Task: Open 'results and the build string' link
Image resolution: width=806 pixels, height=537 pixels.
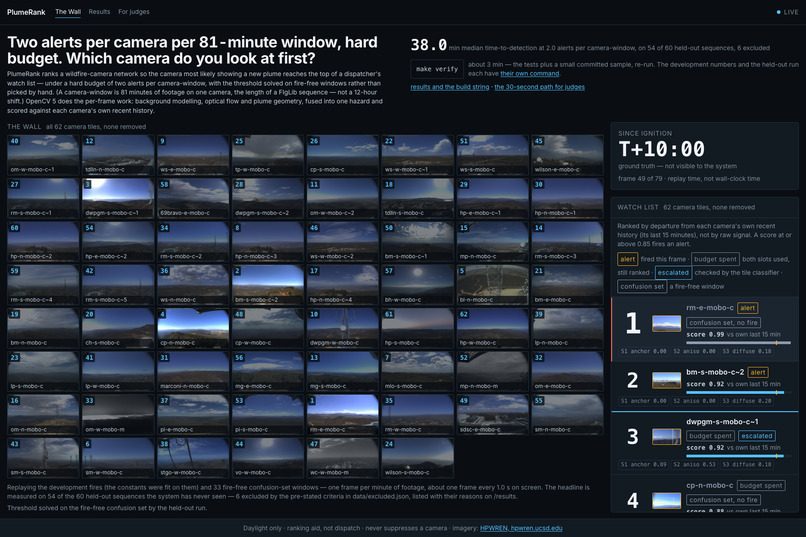Action: click(x=450, y=87)
